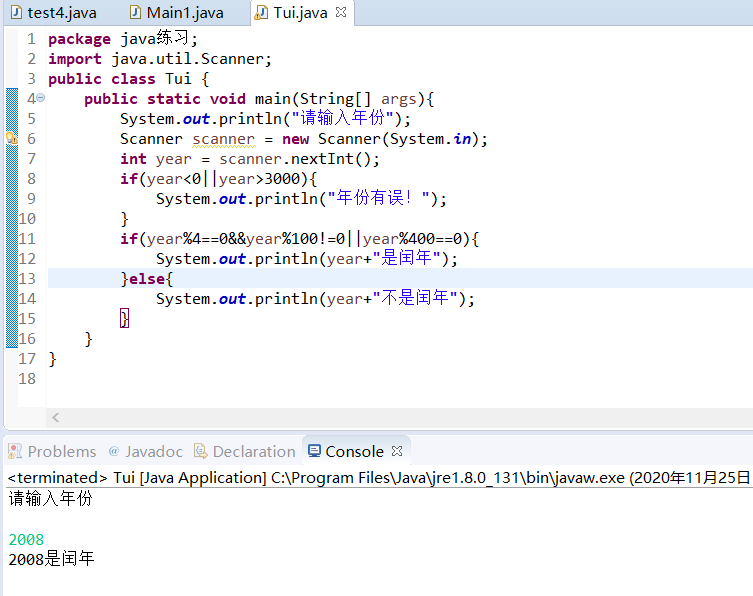
Task: Click the Console monitor icon
Action: point(314,451)
